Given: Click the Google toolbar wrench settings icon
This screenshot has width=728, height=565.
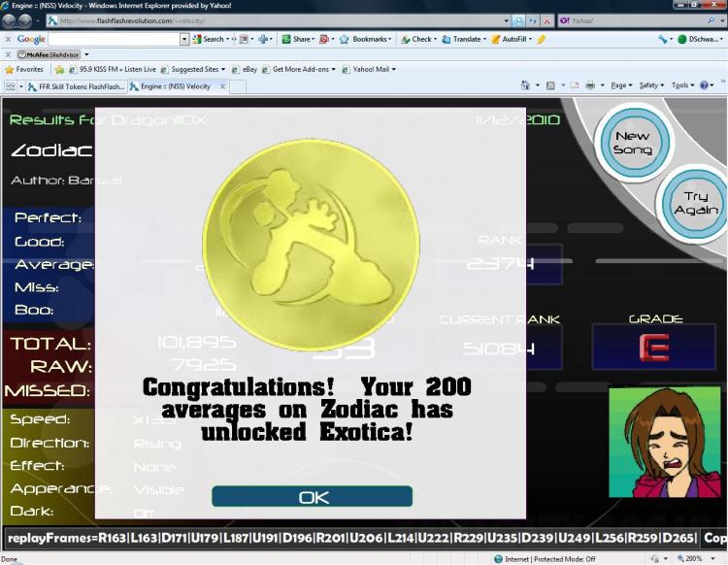Looking at the screenshot, I should click(663, 40).
